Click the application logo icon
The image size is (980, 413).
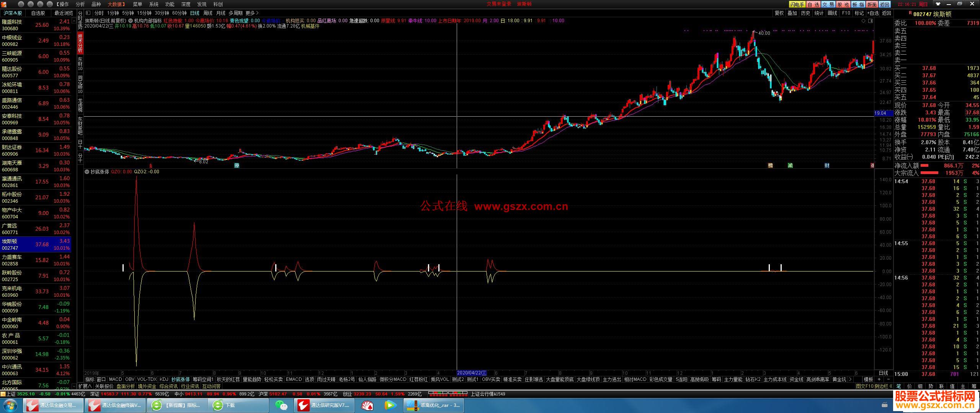pyautogui.click(x=3, y=4)
